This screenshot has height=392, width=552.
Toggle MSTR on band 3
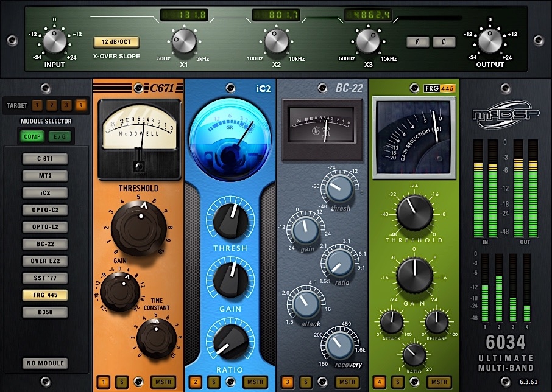click(x=347, y=382)
